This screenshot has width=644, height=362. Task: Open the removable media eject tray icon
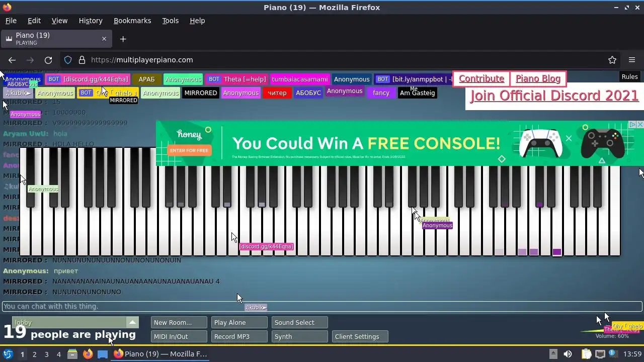click(553, 354)
